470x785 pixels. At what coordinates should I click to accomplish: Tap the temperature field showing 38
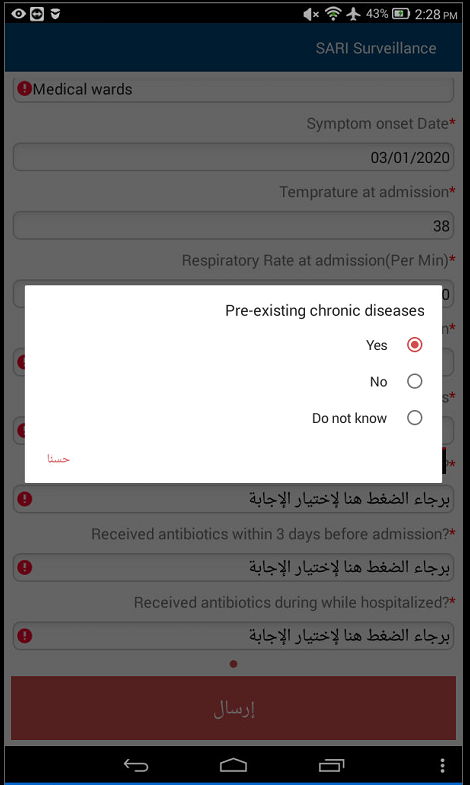(x=233, y=226)
